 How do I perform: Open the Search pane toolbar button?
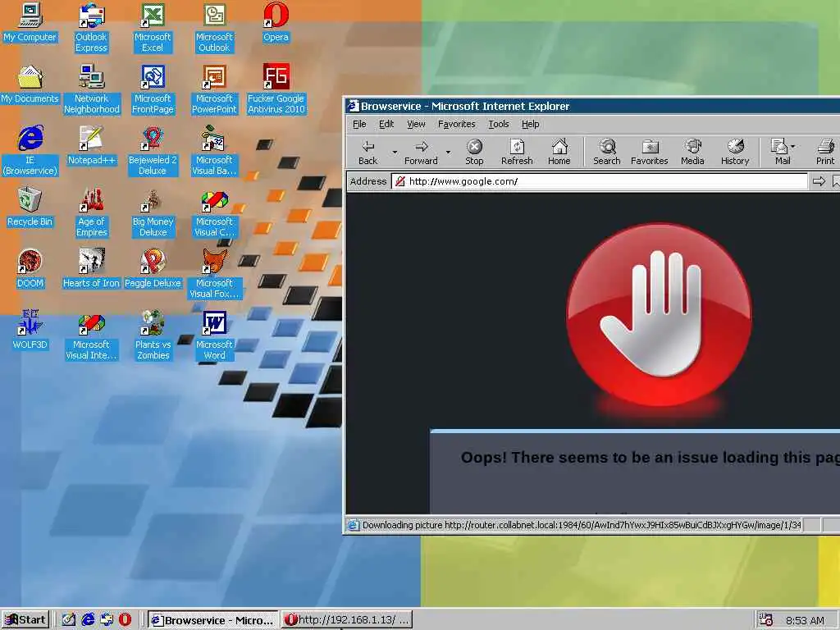pyautogui.click(x=607, y=152)
